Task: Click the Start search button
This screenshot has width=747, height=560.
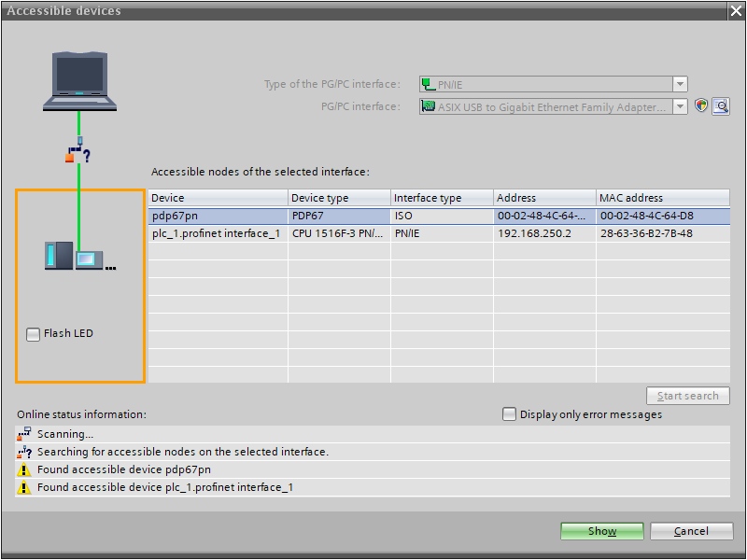Action: point(688,396)
